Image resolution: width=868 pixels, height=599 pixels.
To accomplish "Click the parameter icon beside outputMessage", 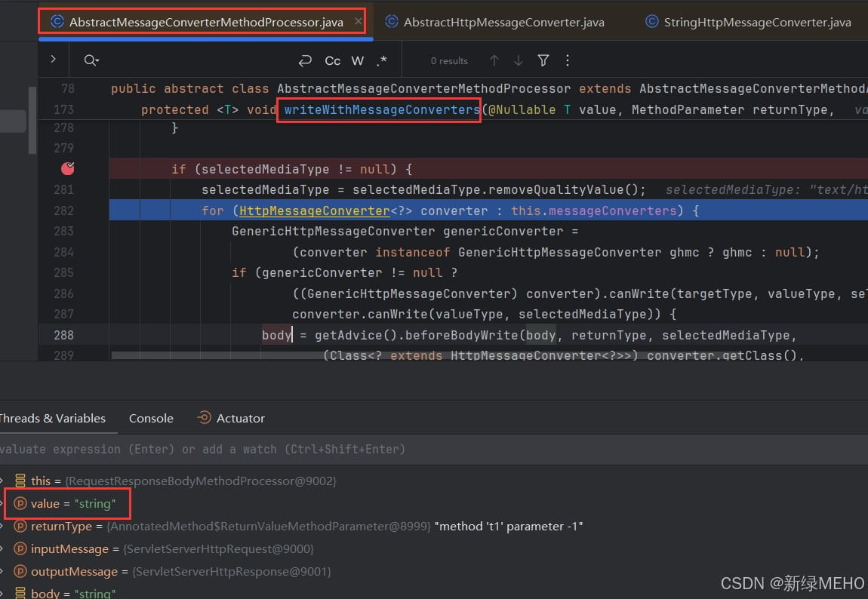I will 20,571.
